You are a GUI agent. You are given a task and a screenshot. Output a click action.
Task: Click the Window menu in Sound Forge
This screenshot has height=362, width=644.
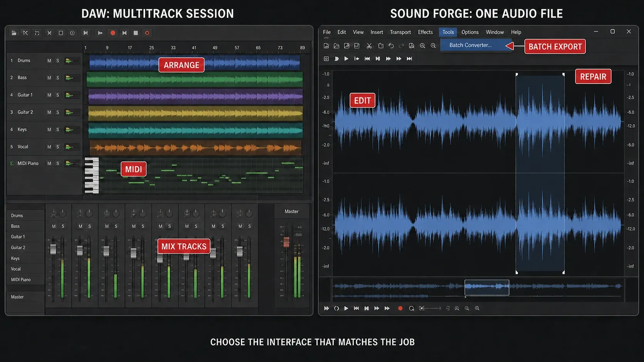pos(495,32)
